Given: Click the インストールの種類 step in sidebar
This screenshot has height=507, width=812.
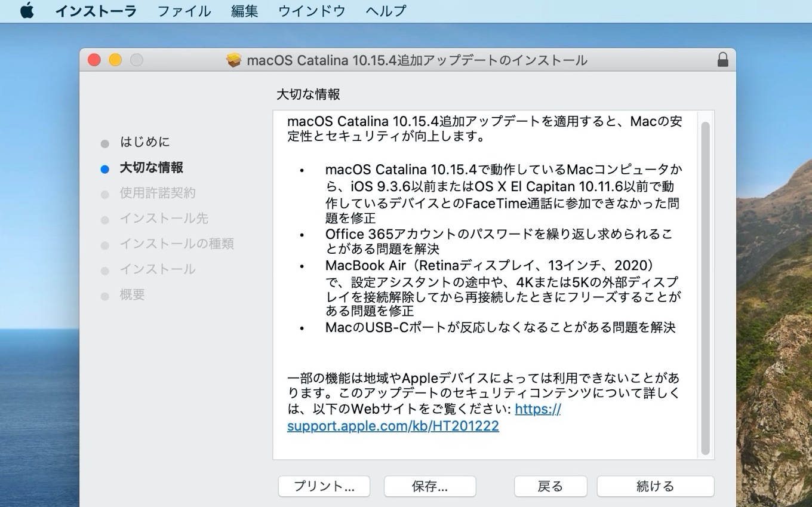Looking at the screenshot, I should [x=177, y=244].
